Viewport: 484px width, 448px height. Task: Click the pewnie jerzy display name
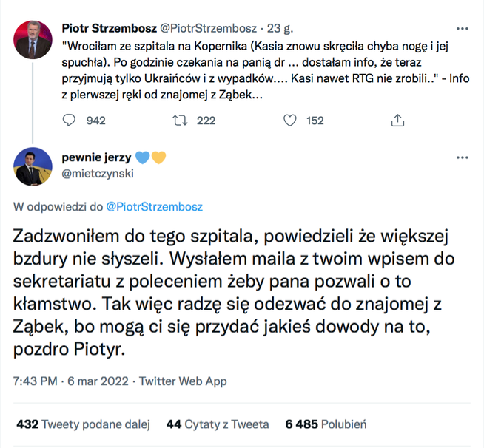pos(95,157)
